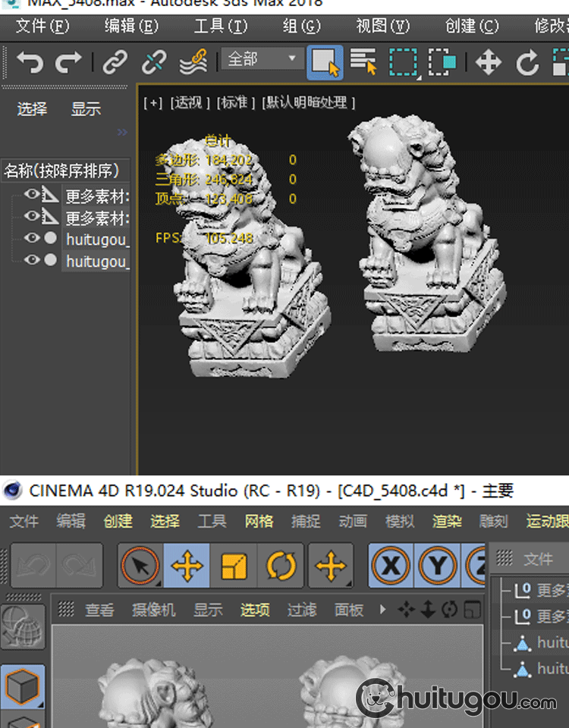This screenshot has width=569, height=728.
Task: Activate the Select Object tool in 3ds Max
Action: (325, 62)
